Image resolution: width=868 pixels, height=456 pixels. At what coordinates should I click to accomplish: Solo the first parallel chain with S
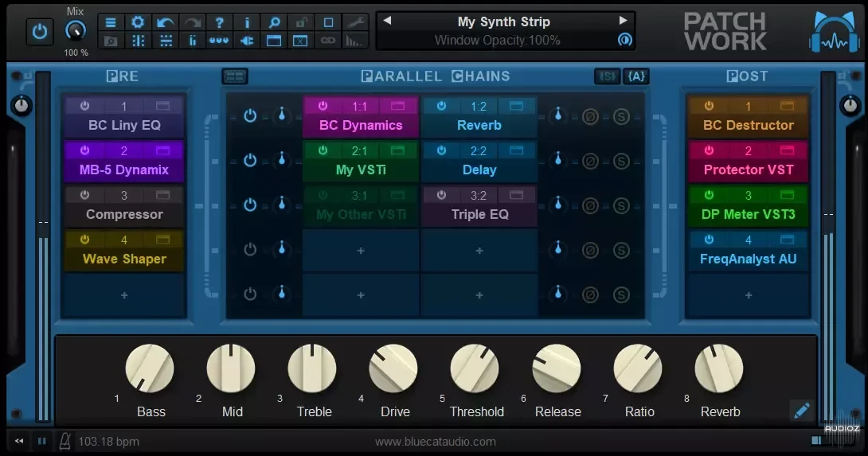(x=621, y=117)
